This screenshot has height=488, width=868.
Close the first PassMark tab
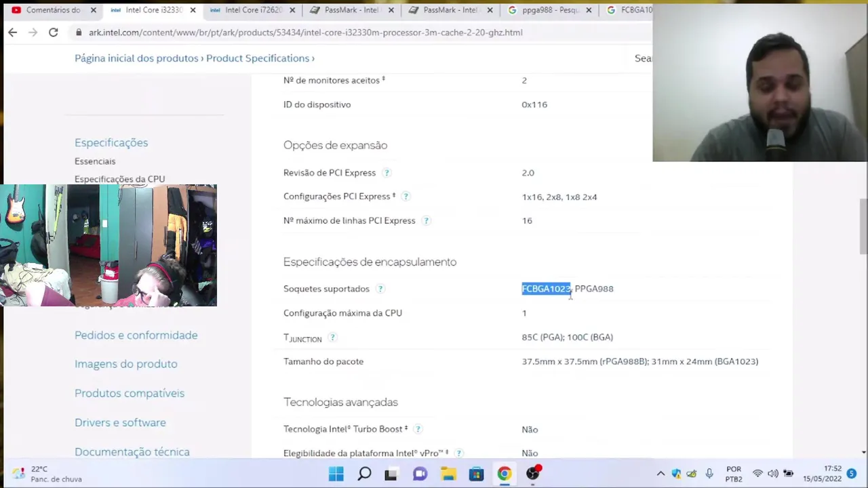[391, 10]
